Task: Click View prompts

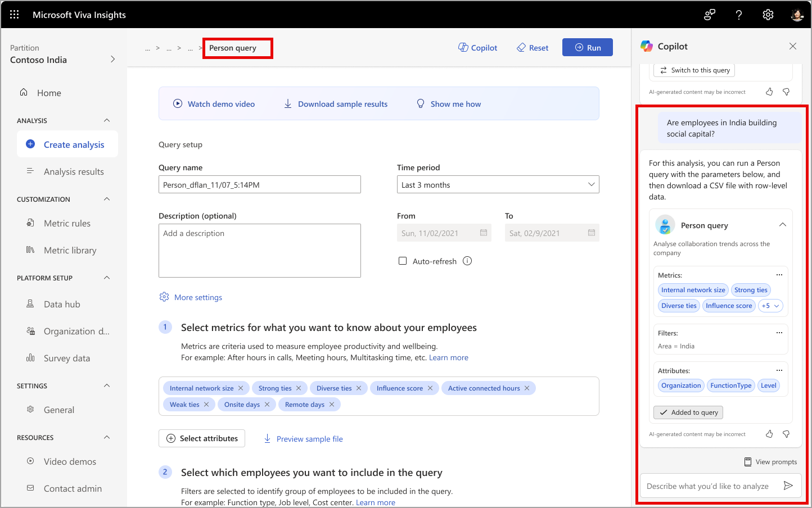Action: [770, 462]
